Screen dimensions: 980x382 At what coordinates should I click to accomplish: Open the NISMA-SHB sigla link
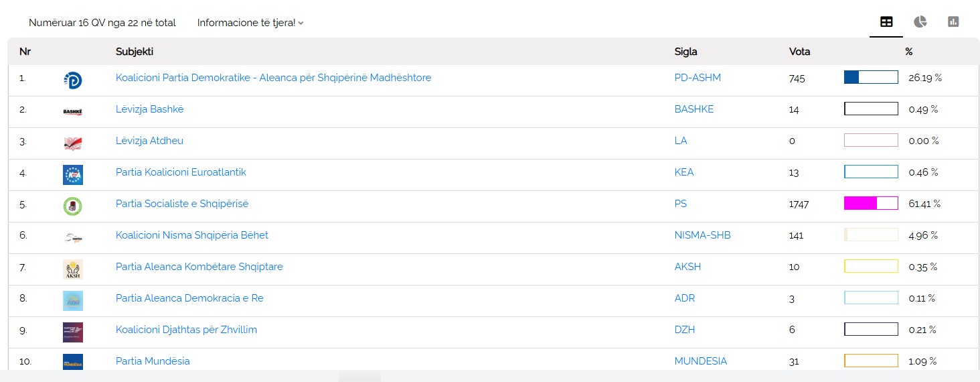tap(702, 235)
